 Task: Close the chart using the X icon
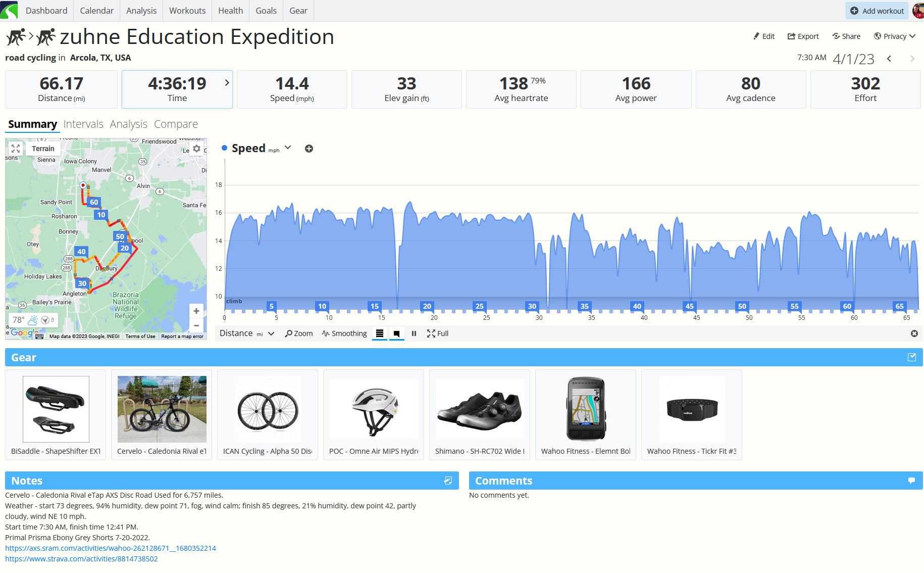coord(914,333)
